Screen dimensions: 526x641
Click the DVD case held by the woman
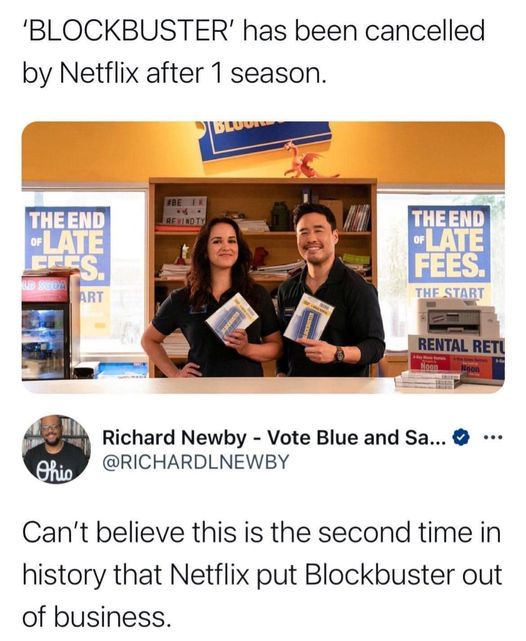click(232, 317)
